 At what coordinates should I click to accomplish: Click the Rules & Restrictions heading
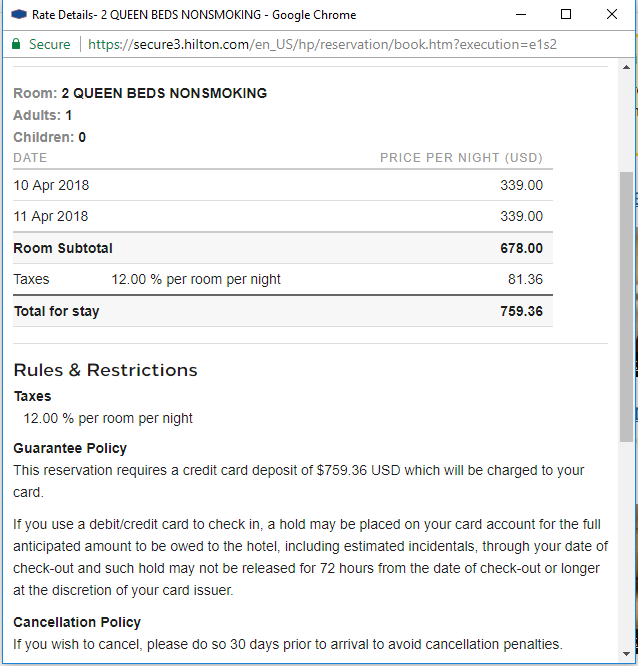[106, 370]
